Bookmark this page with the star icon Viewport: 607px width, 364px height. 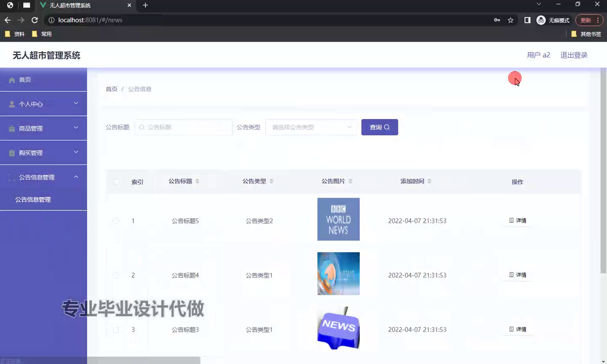point(510,20)
